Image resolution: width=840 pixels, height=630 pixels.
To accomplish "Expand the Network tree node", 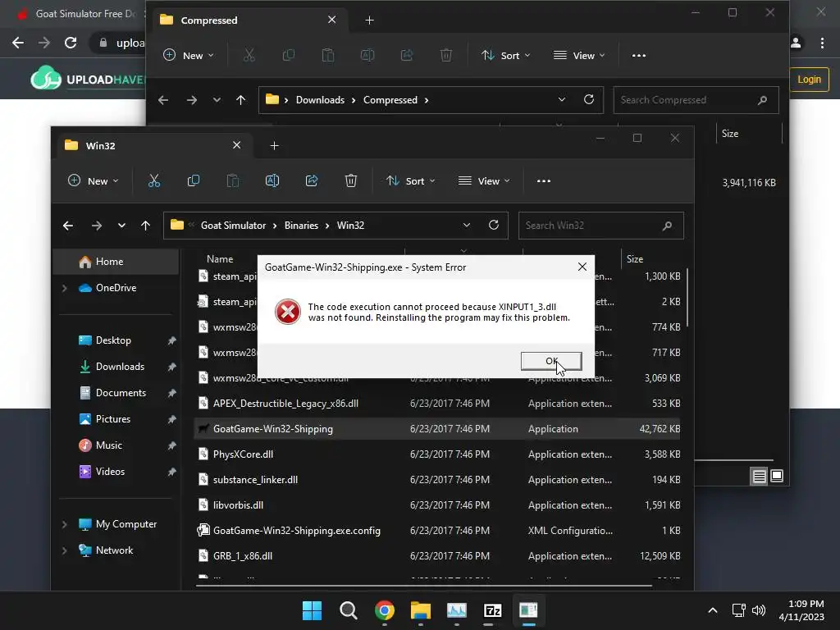I will click(x=65, y=550).
